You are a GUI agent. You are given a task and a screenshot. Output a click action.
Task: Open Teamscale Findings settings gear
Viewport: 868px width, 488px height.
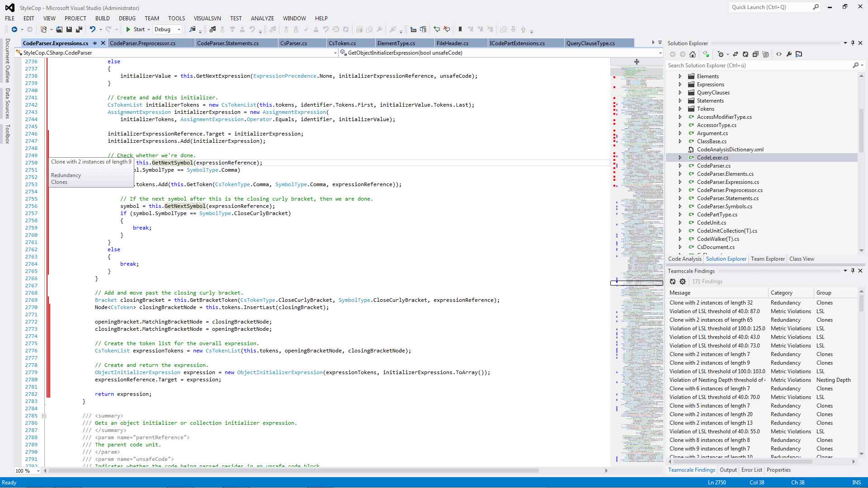pos(683,282)
